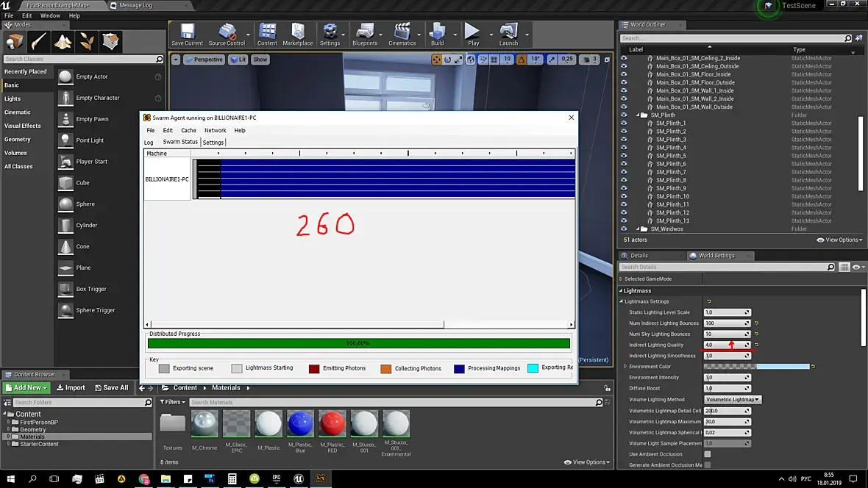Collapse the SM_Plinth folder
868x488 pixels.
[x=638, y=115]
